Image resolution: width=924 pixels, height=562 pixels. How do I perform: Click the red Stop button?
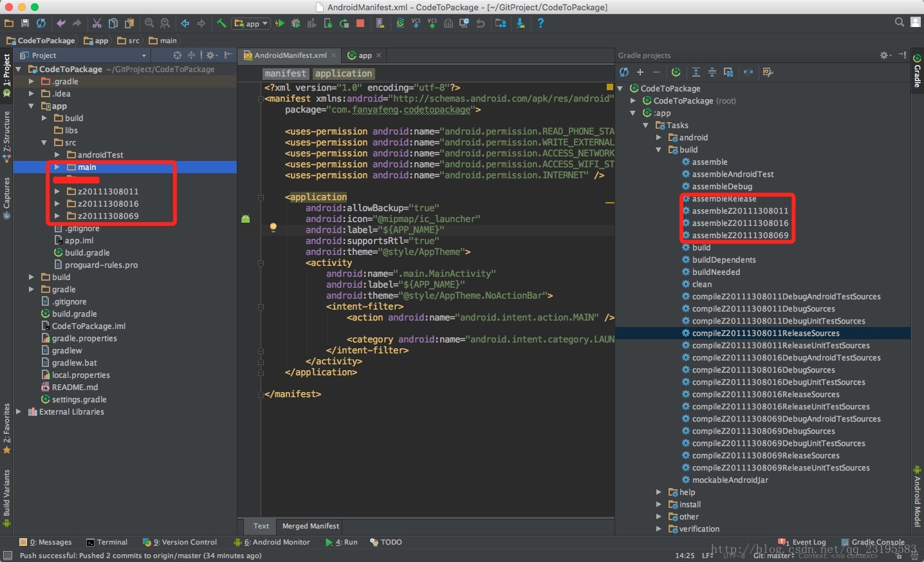[360, 23]
